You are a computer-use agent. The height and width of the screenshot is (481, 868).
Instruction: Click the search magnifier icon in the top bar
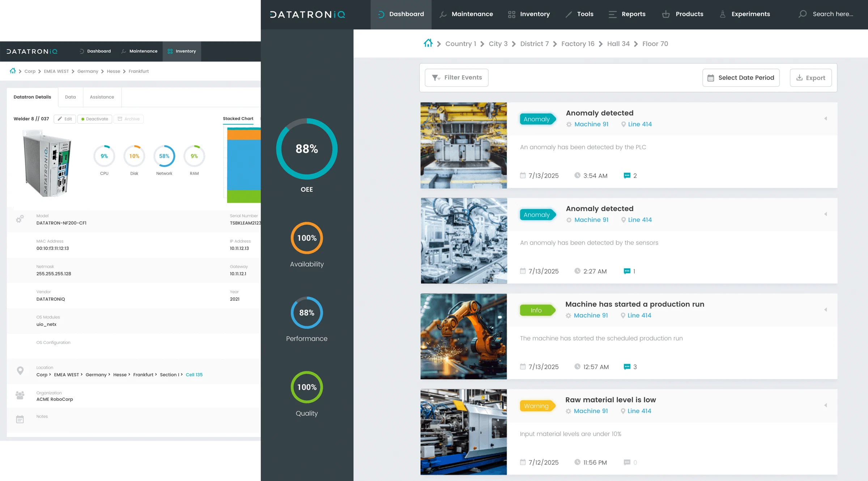click(803, 14)
